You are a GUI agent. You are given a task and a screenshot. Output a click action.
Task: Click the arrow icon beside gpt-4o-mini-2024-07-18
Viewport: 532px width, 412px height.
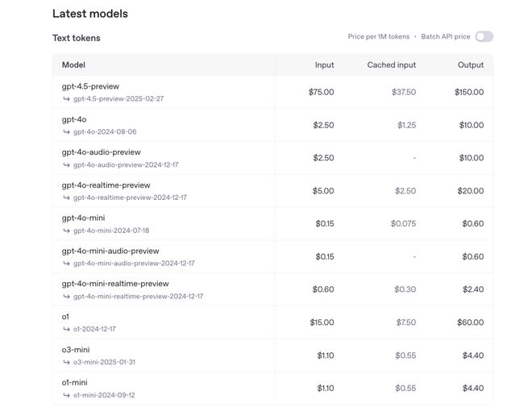pos(66,231)
